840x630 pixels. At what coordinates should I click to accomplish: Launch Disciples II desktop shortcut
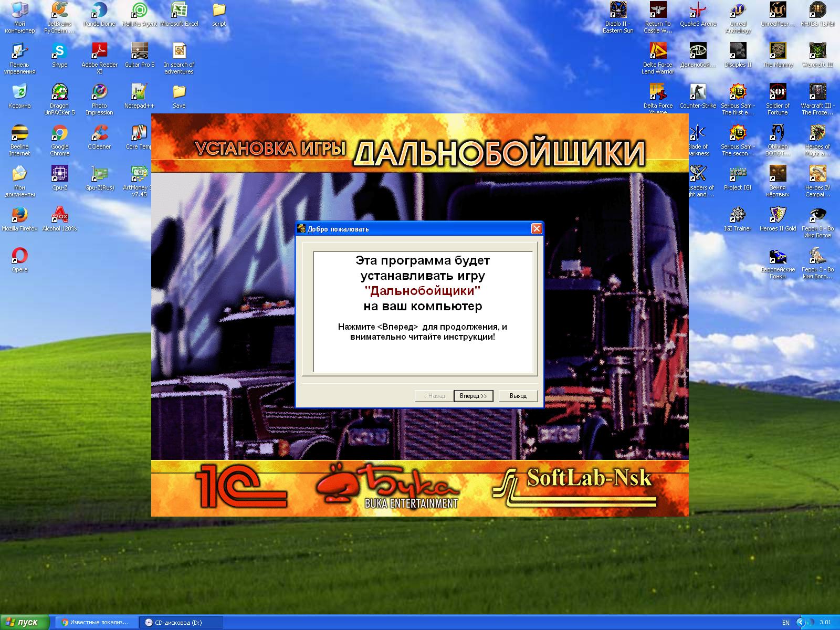click(738, 55)
